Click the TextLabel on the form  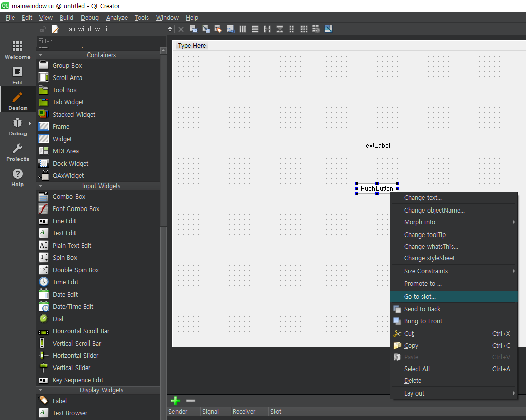[376, 145]
